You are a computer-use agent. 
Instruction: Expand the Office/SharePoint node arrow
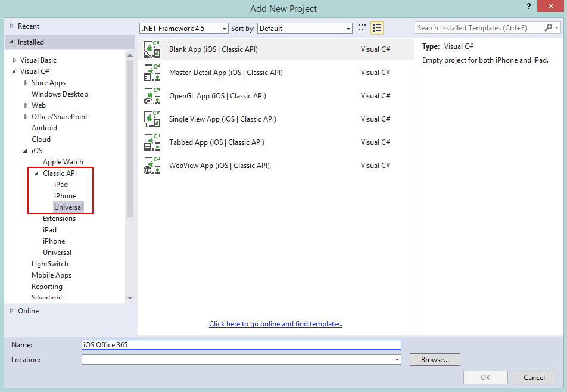26,117
